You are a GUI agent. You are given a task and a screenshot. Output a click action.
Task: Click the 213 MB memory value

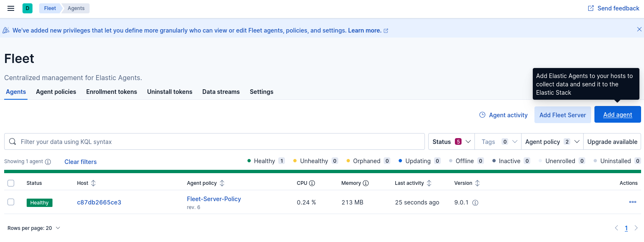[352, 202]
